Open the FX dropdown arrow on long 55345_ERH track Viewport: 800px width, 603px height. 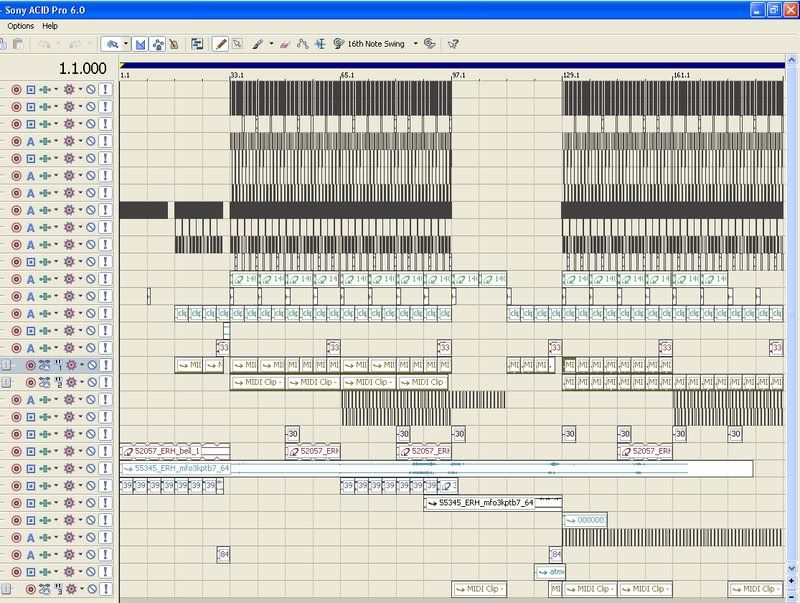point(81,468)
